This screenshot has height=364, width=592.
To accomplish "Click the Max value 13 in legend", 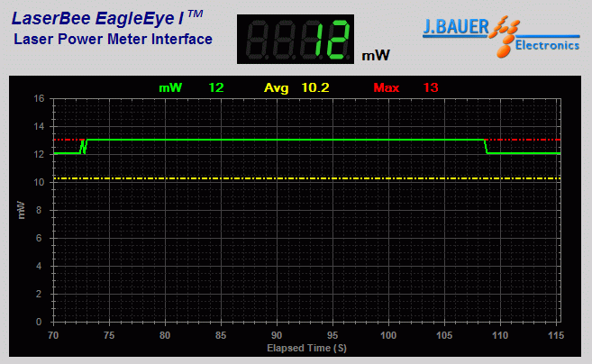I will 431,87.
